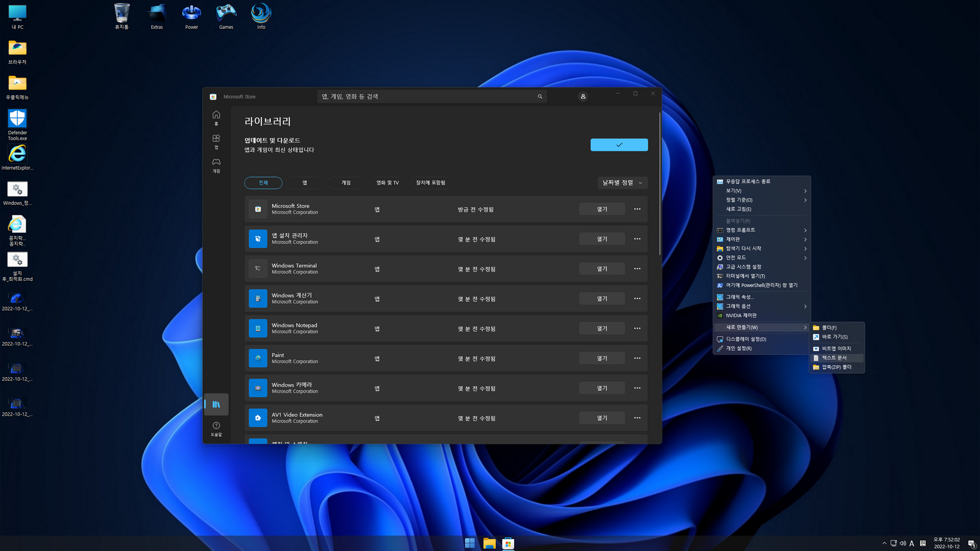Viewport: 980px width, 551px height.
Task: Click Microsoft Store icon on taskbar
Action: 508,543
